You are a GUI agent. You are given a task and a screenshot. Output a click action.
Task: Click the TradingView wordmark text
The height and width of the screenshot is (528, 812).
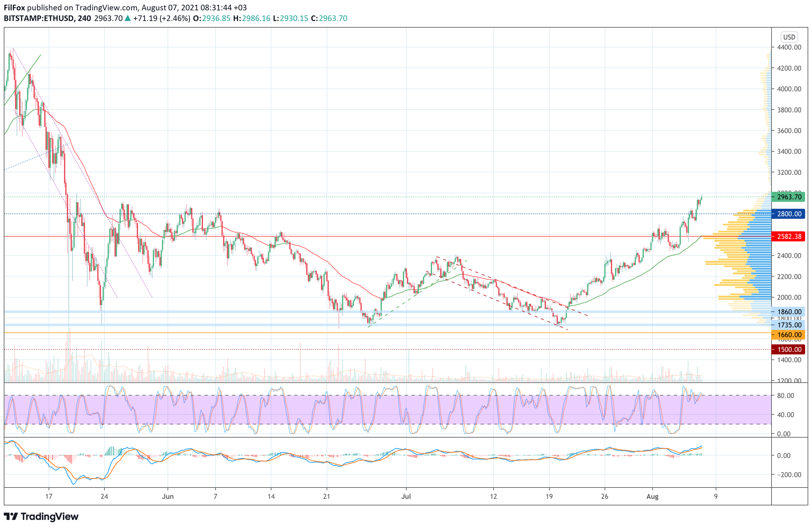click(x=50, y=516)
